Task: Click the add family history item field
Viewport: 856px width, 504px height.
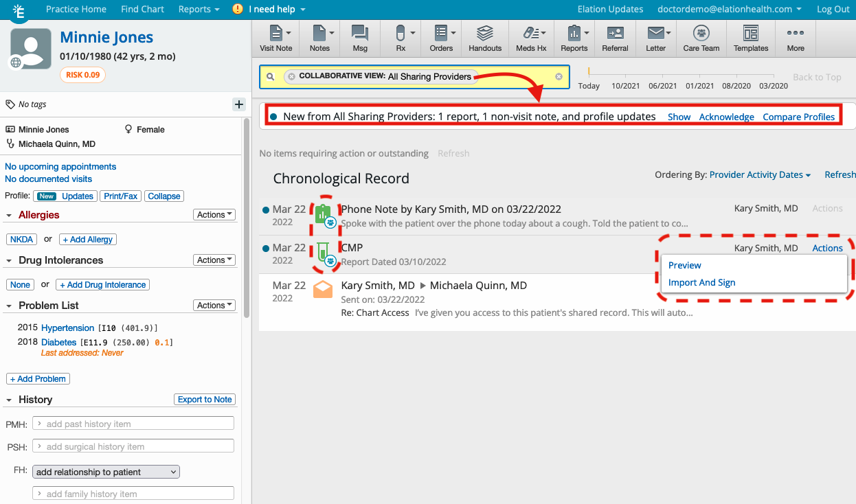Action: click(x=133, y=493)
